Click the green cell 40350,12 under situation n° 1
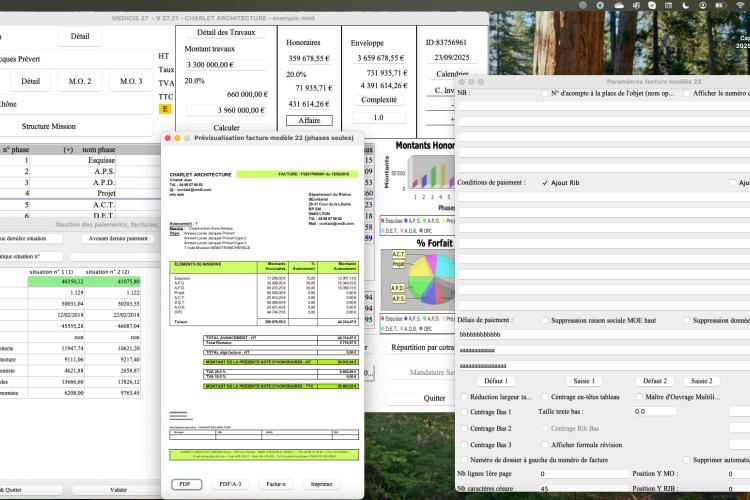 56,281
